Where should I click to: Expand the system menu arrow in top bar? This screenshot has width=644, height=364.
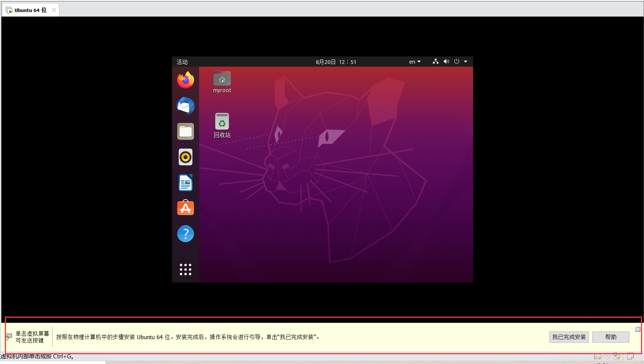click(x=466, y=61)
